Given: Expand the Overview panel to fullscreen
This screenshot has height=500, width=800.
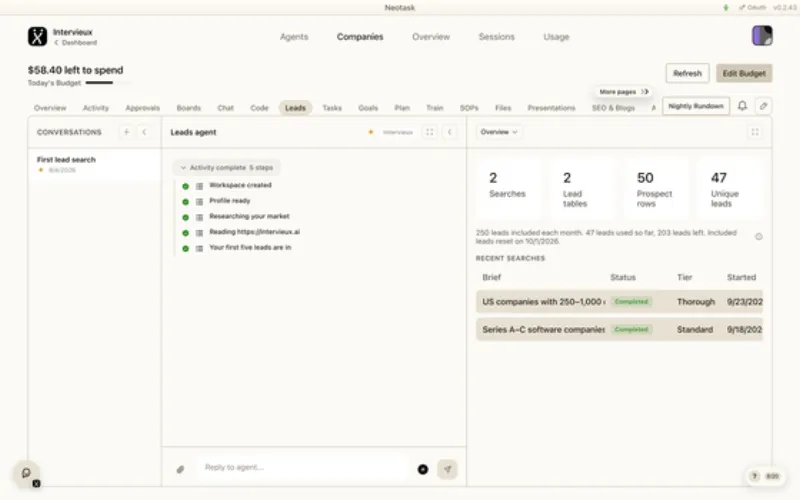Looking at the screenshot, I should (x=755, y=132).
